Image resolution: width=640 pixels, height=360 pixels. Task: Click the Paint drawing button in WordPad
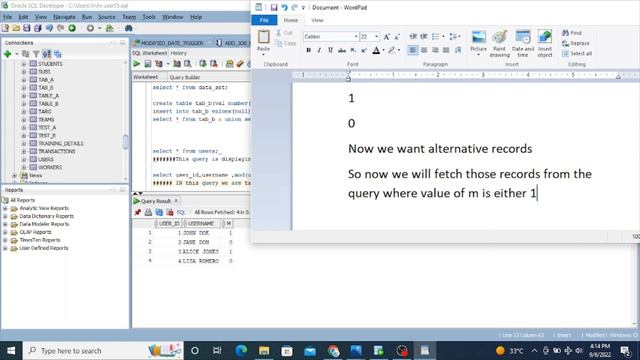click(500, 43)
